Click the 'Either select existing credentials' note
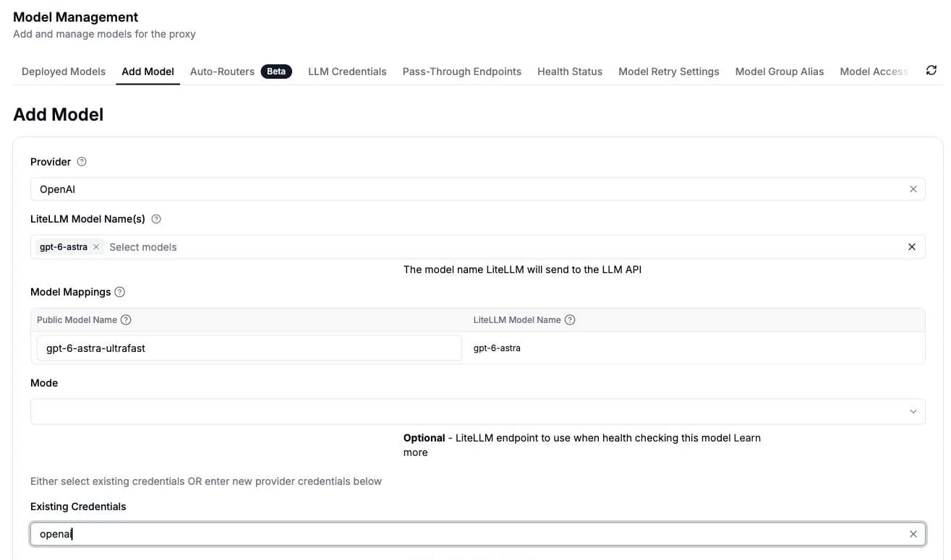Screen dimensions: 951x560 pos(206,481)
